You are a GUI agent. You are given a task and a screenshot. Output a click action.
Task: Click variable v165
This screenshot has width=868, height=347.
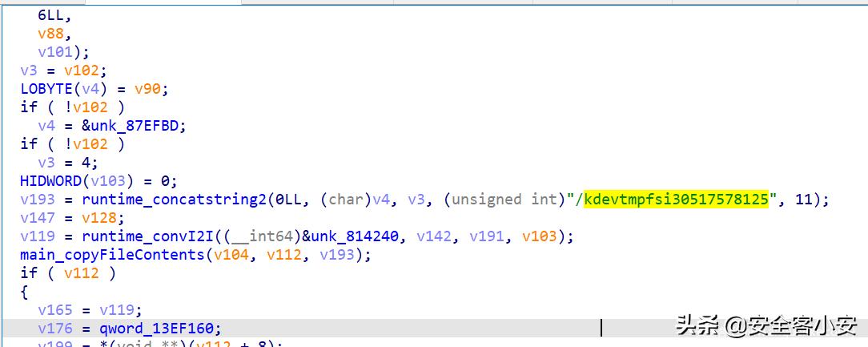[x=55, y=309]
